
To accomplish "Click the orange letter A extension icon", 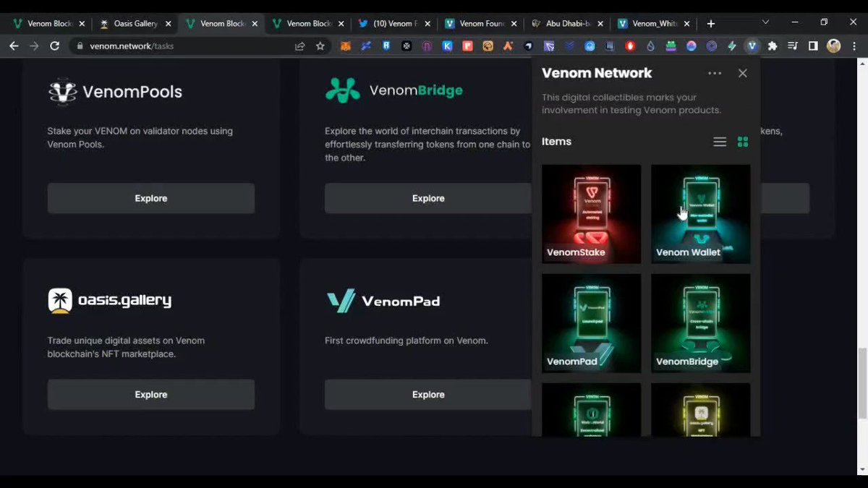I will point(508,46).
